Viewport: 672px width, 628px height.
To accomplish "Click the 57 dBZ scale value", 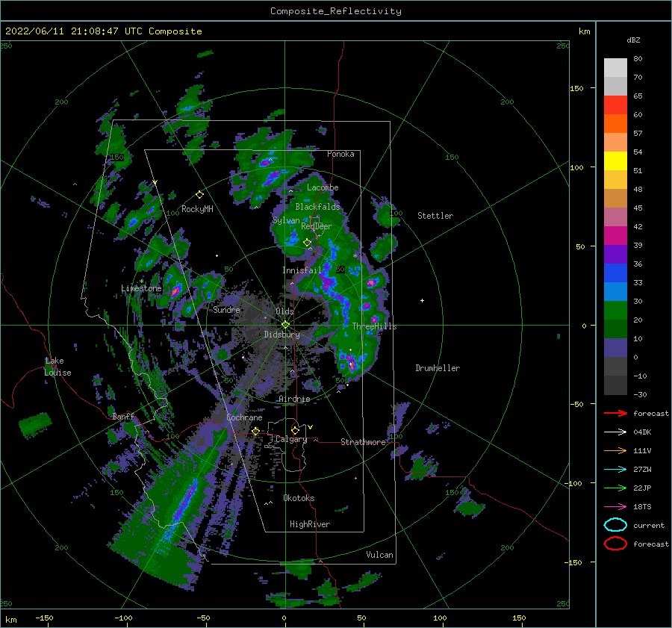I will click(x=638, y=134).
